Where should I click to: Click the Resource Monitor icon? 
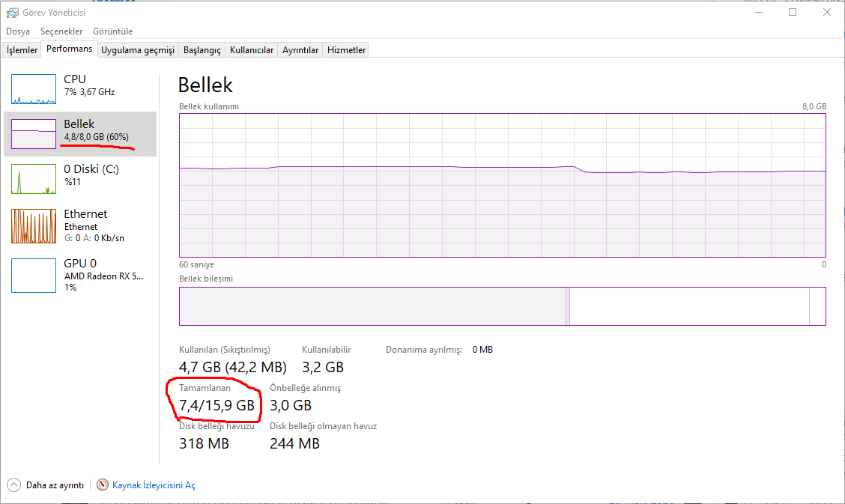tap(103, 485)
